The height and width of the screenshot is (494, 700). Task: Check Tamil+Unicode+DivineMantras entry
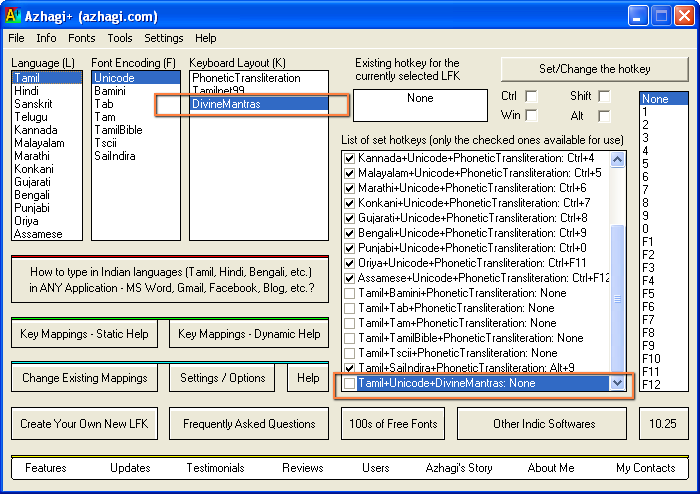pos(350,383)
